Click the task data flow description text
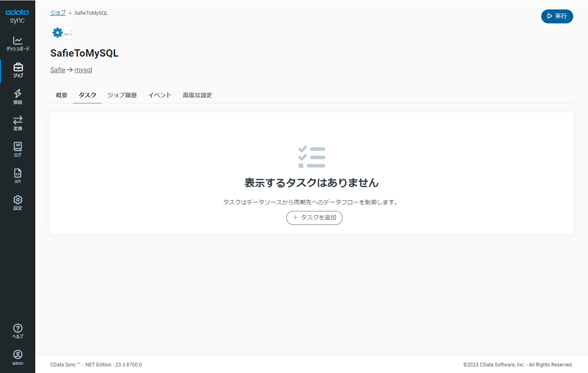The height and width of the screenshot is (373, 588). pos(311,202)
